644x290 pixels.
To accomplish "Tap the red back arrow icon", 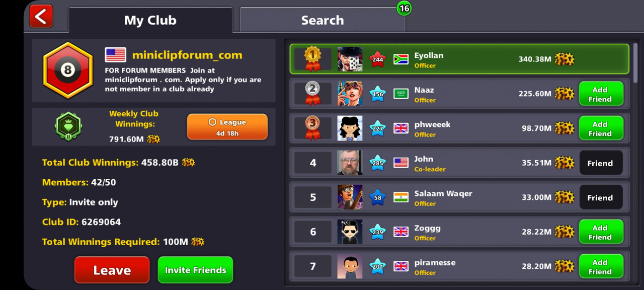I will click(41, 16).
